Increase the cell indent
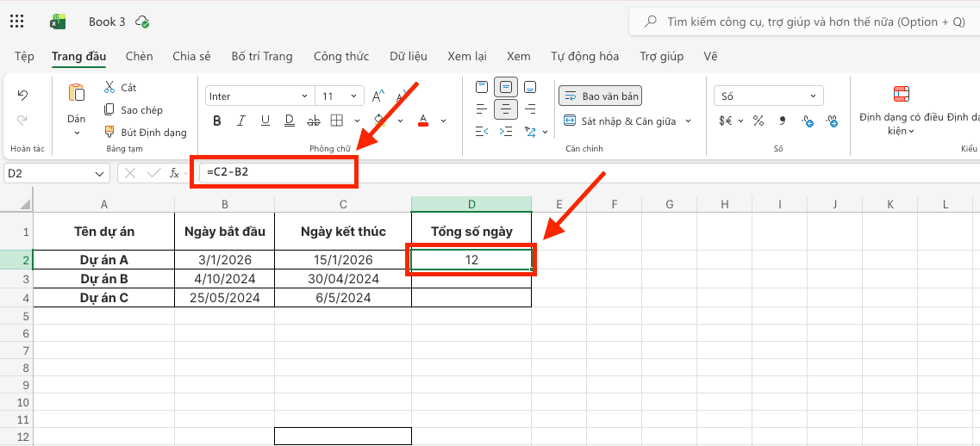 (x=506, y=131)
